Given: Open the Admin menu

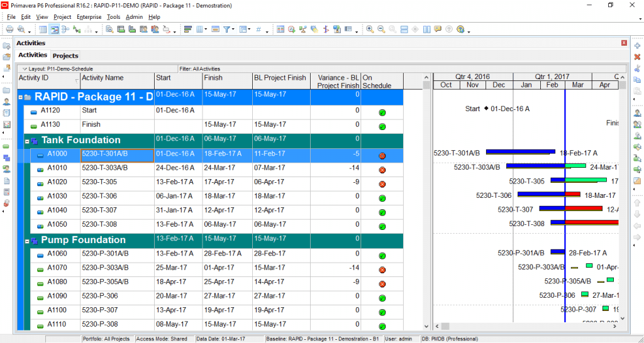Looking at the screenshot, I should pyautogui.click(x=135, y=17).
